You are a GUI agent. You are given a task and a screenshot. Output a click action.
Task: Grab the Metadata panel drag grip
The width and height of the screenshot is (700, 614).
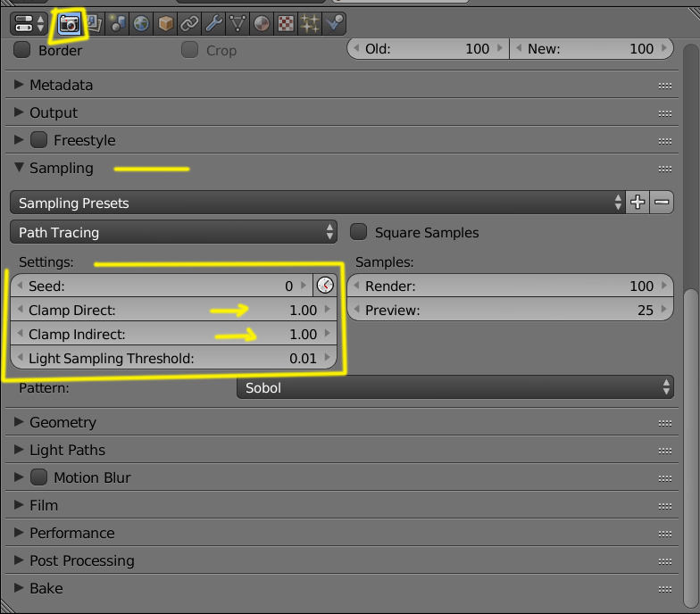(664, 86)
